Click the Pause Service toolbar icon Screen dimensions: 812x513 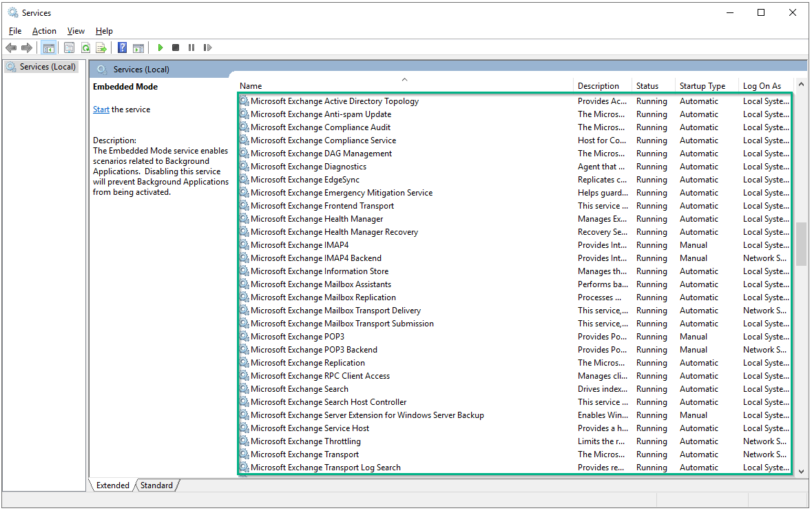(x=191, y=48)
